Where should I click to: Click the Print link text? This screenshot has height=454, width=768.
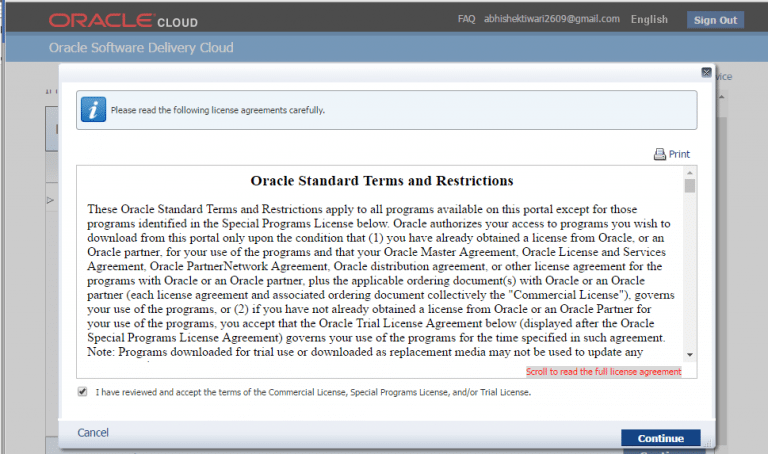click(x=679, y=154)
